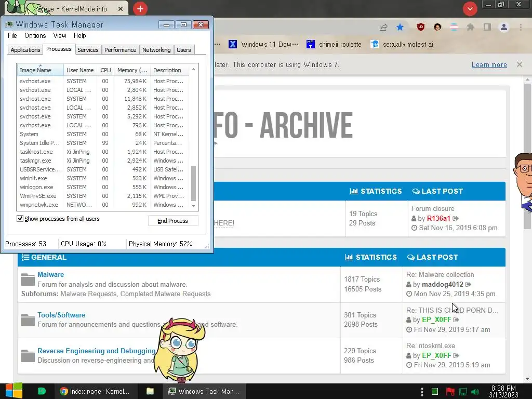Image resolution: width=532 pixels, height=399 pixels.
Task: Open the Malware Requests subforum
Action: pos(88,294)
